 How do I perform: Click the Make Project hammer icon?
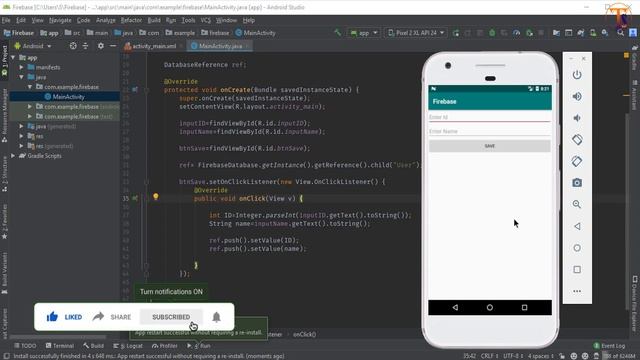click(x=338, y=33)
